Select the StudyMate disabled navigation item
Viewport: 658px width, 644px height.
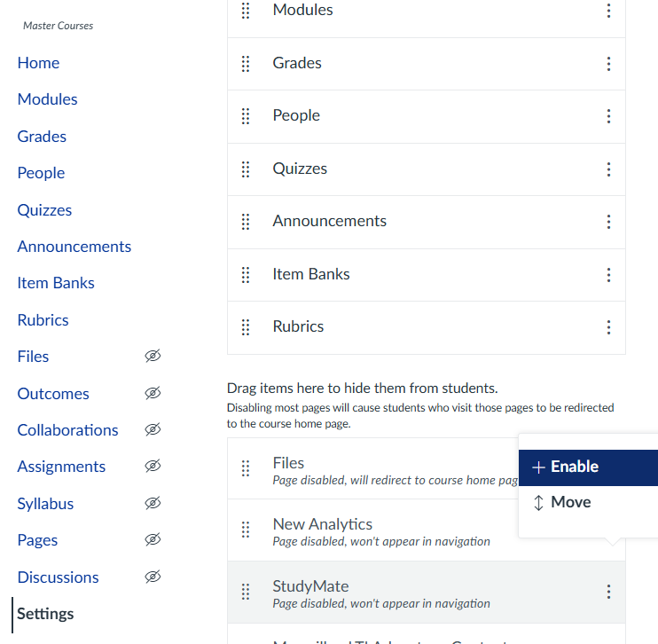click(x=310, y=586)
